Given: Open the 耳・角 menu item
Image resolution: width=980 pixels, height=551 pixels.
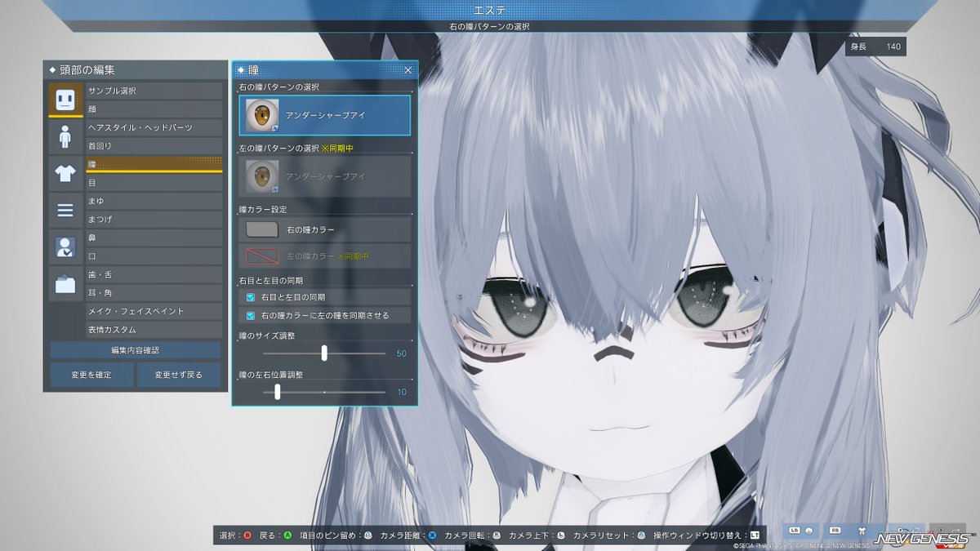Looking at the screenshot, I should tap(154, 293).
